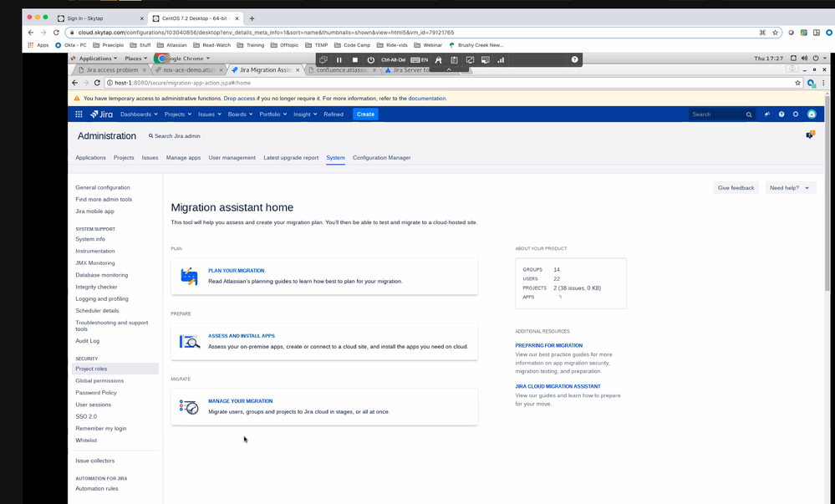Click the Skytap power icon
Image resolution: width=835 pixels, height=504 pixels.
tap(370, 59)
